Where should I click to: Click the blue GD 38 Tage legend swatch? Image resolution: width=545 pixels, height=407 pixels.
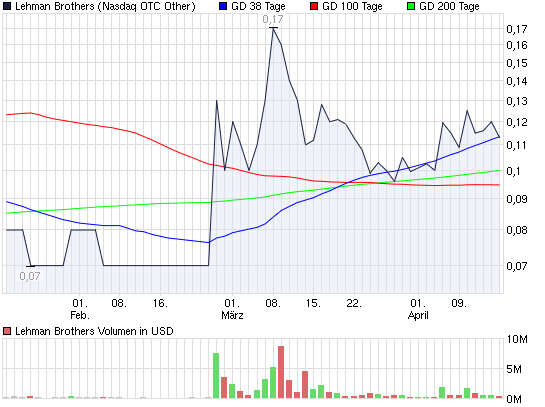tap(223, 6)
